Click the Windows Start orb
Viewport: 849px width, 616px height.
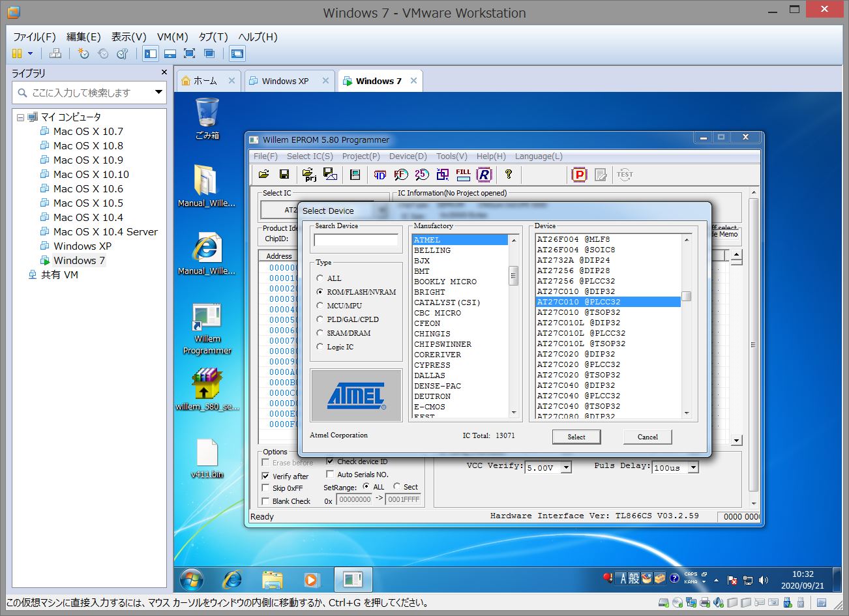(x=191, y=579)
